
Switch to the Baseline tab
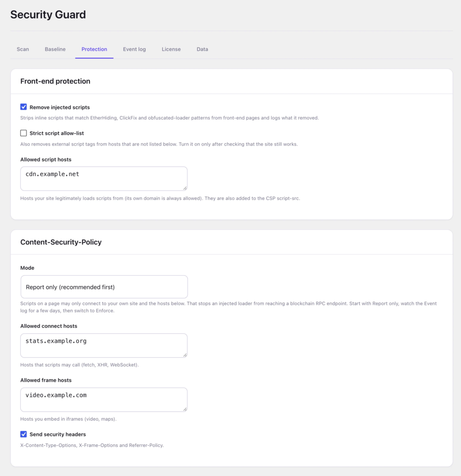[55, 49]
